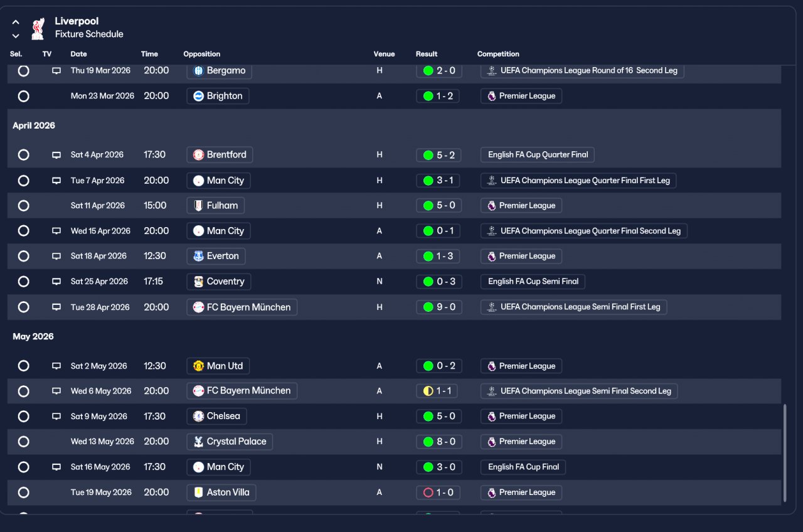Open the 9 - 0 Bayern result
Image resolution: width=803 pixels, height=532 pixels.
(x=439, y=307)
